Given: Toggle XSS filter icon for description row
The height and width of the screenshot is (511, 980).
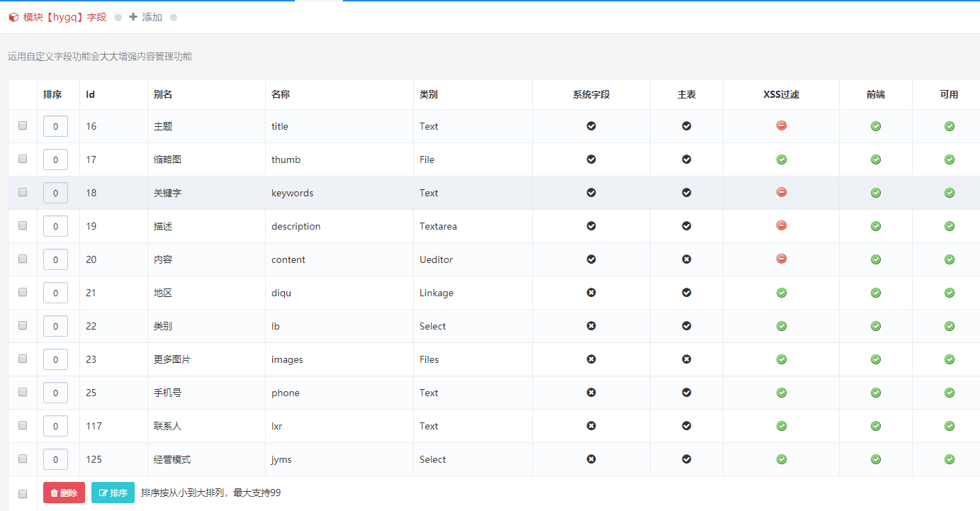Looking at the screenshot, I should pos(781,225).
